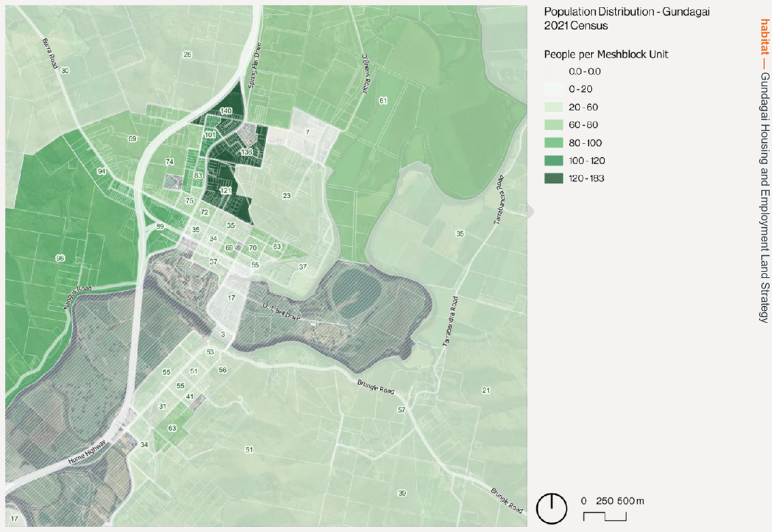Screen dimensions: 772x532
Task: Pick the 80-100 legend color swatch
Action: click(553, 143)
